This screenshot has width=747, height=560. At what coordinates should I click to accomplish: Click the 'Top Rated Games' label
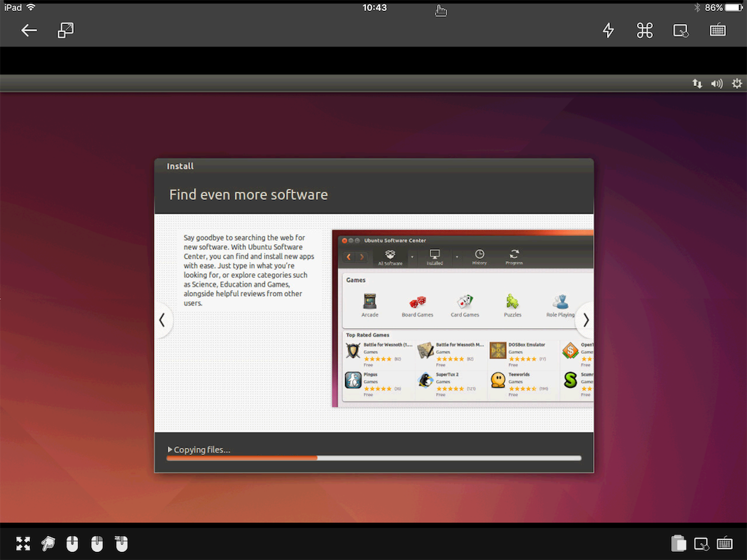coord(368,335)
